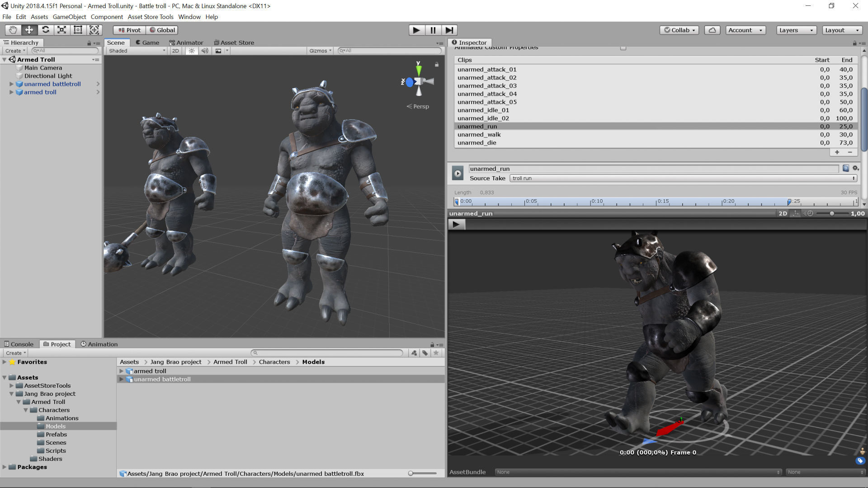
Task: Switch to the Console tab
Action: tap(19, 344)
